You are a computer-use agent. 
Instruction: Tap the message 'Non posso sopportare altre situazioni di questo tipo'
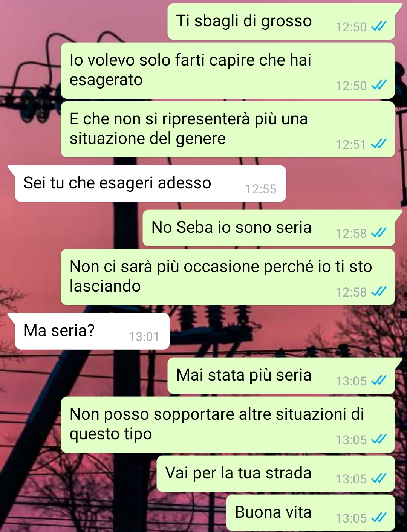[x=228, y=425]
